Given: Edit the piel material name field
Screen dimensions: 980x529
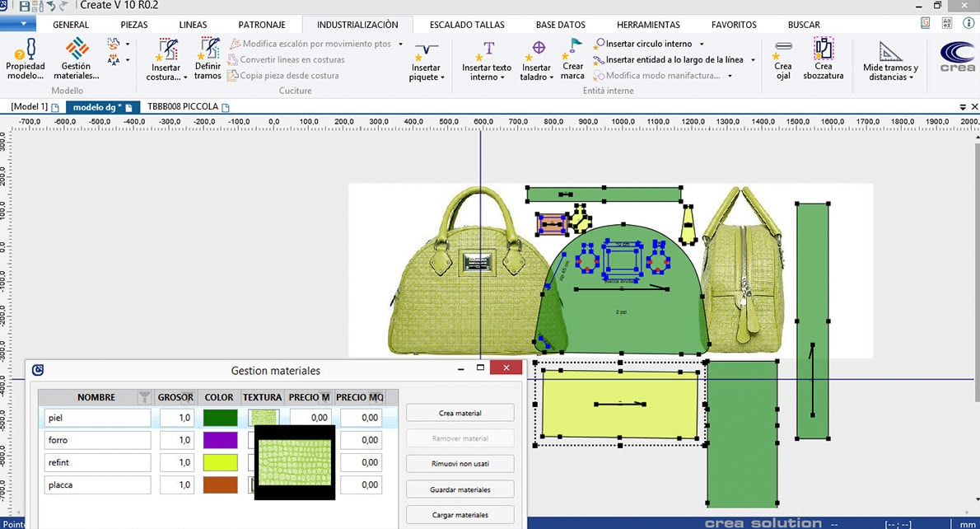Looking at the screenshot, I should pyautogui.click(x=96, y=418).
